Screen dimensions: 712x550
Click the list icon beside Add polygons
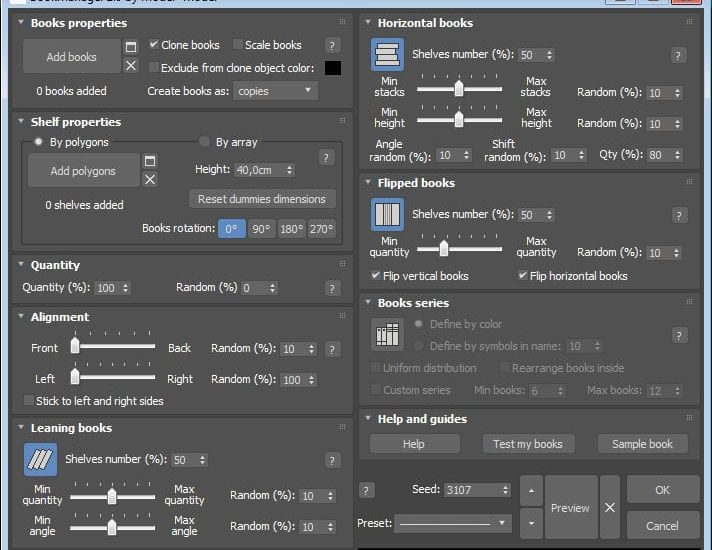click(150, 161)
